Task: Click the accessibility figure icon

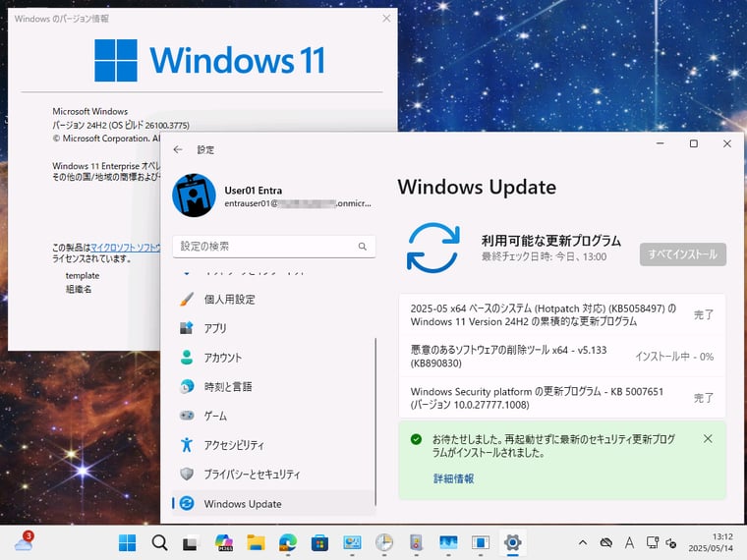Action: tap(187, 445)
